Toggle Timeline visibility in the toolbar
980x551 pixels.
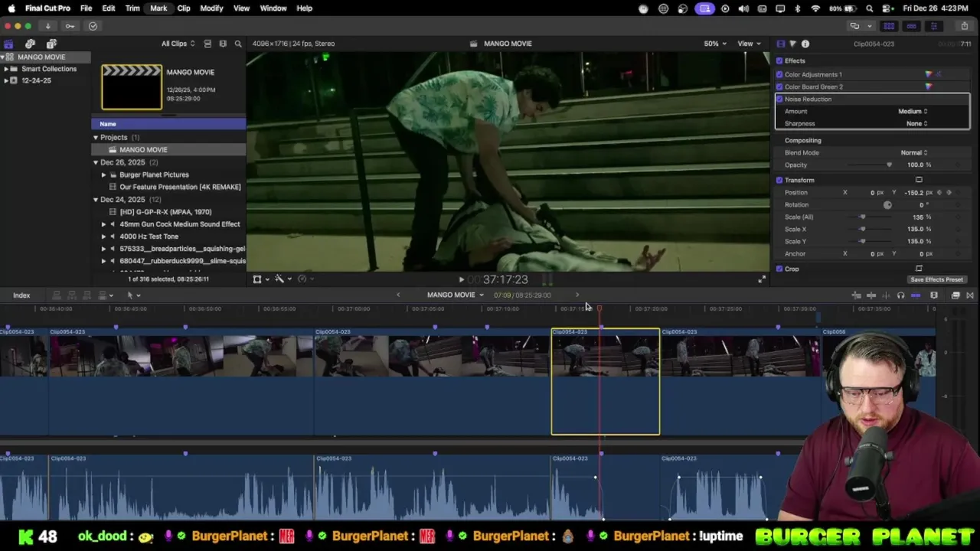coord(911,26)
